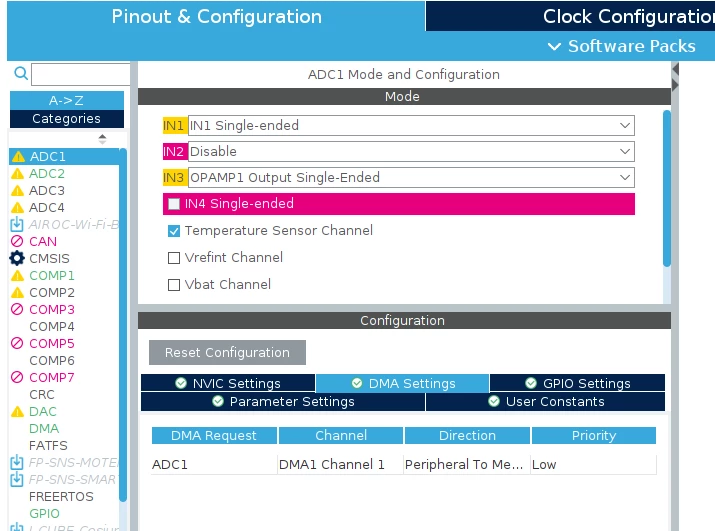Click the green check icon on Parameter Settings

point(218,401)
